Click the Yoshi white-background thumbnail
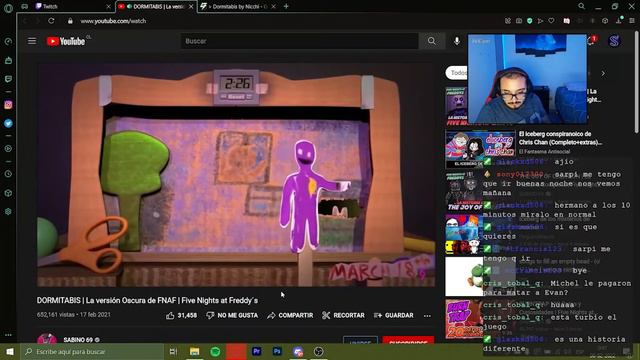 pos(464,276)
